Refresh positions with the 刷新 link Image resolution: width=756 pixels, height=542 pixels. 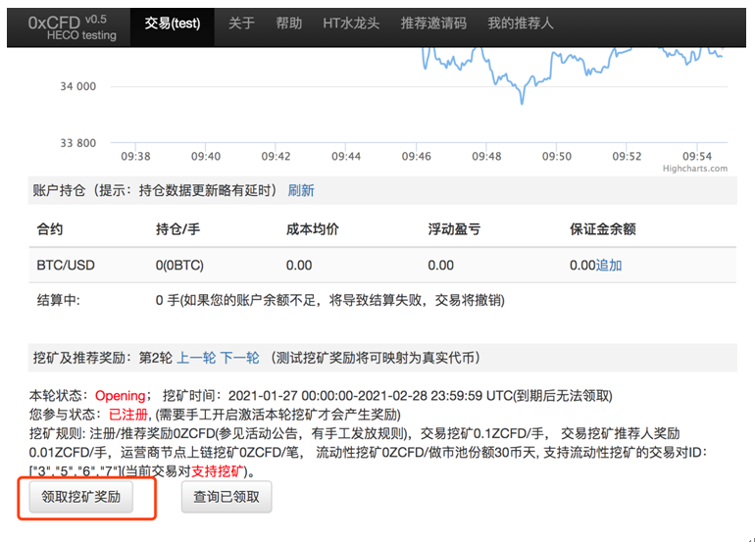click(301, 190)
